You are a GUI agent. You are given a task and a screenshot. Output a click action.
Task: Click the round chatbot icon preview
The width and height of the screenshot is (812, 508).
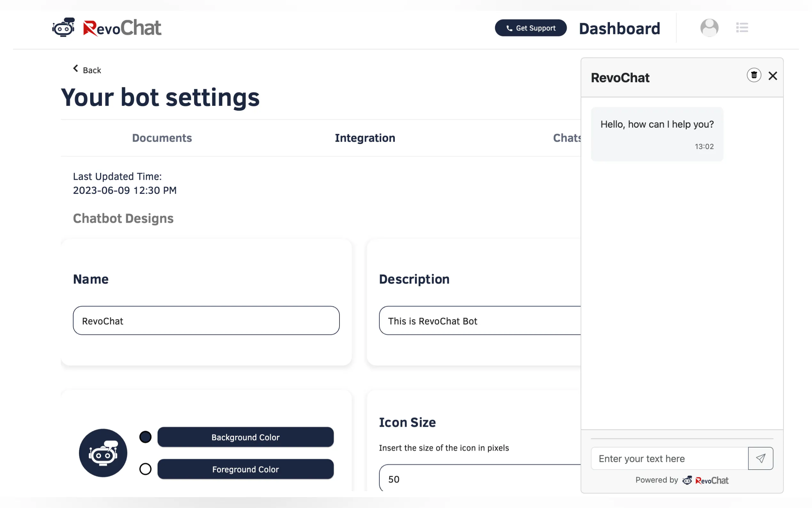click(x=103, y=453)
